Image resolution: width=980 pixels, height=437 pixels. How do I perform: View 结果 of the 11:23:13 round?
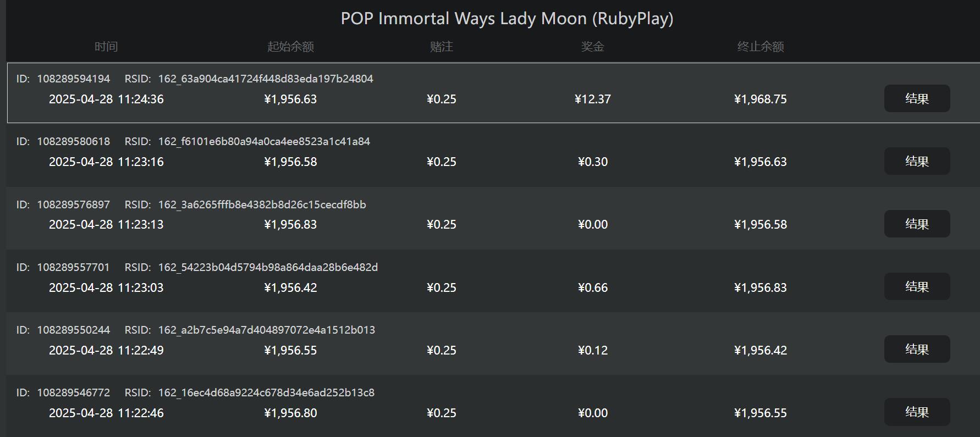tap(917, 224)
